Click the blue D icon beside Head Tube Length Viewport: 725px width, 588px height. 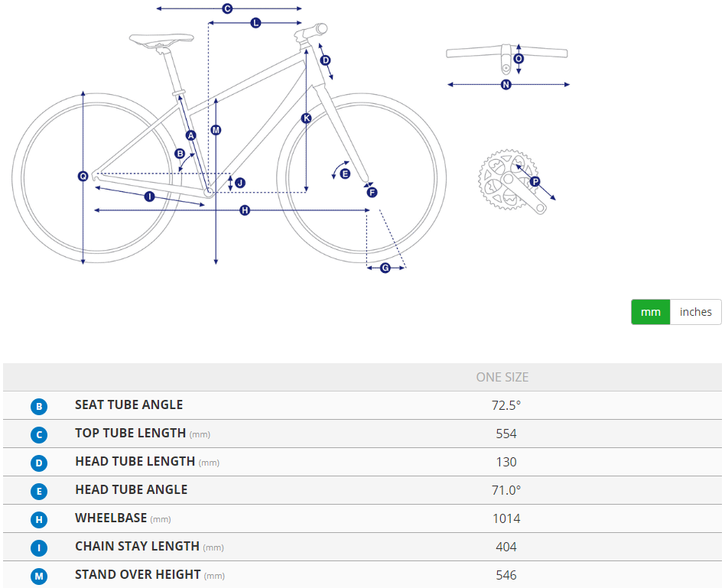pos(39,463)
